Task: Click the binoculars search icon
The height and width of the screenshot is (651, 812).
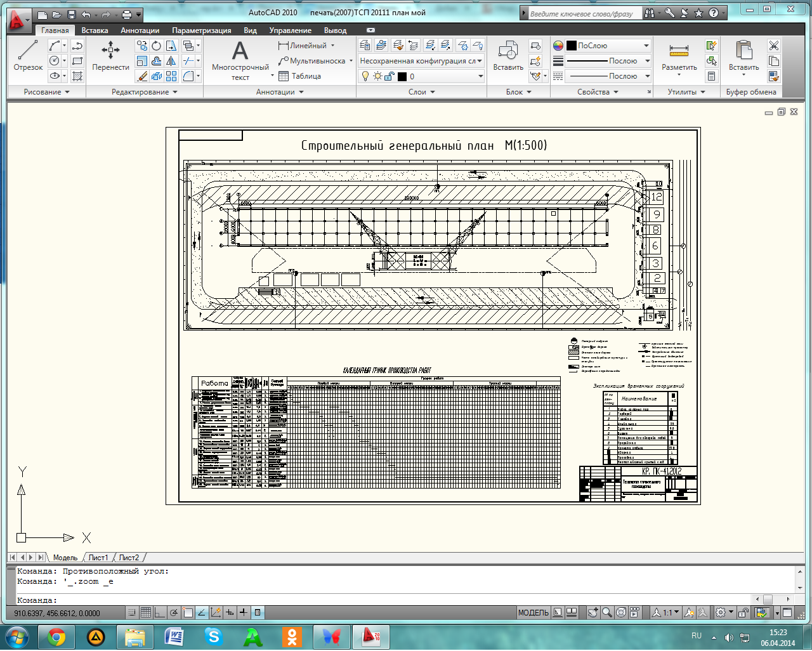Action: [650, 13]
